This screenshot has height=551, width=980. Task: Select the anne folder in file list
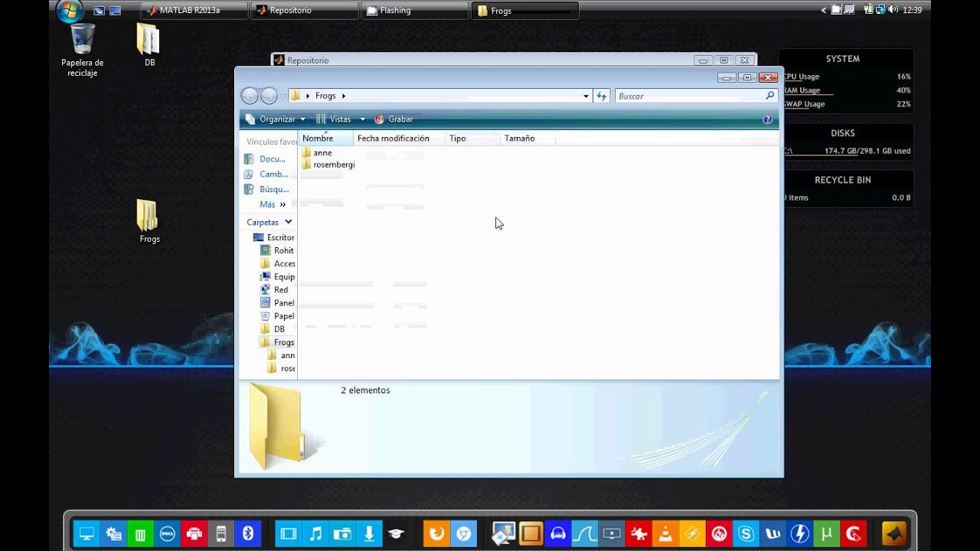(317, 153)
